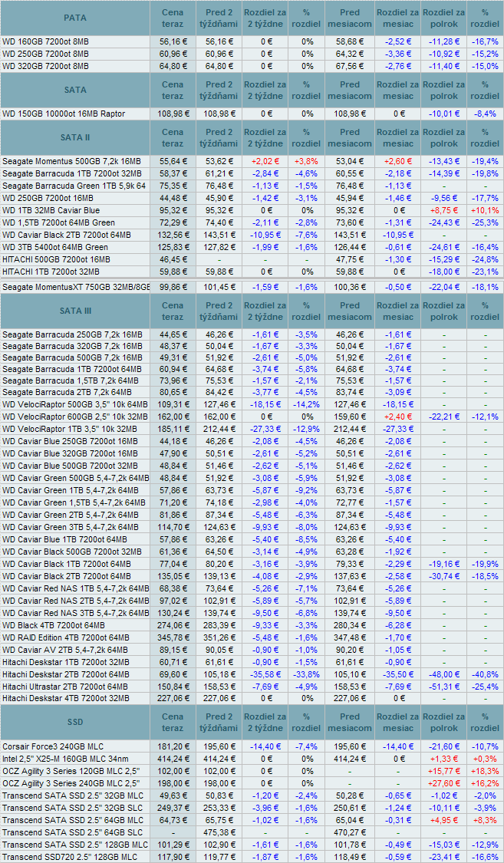This screenshot has width=504, height=863.
Task: Click the 345,78 € price of WD RAID Edition 4TB
Action: tap(173, 638)
